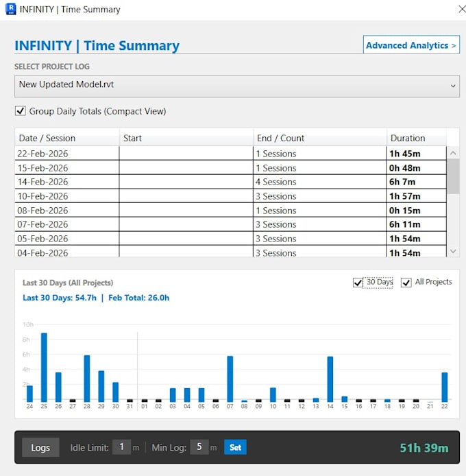Image resolution: width=466 pixels, height=476 pixels.
Task: Click the Date / Session column header
Action: click(x=66, y=138)
